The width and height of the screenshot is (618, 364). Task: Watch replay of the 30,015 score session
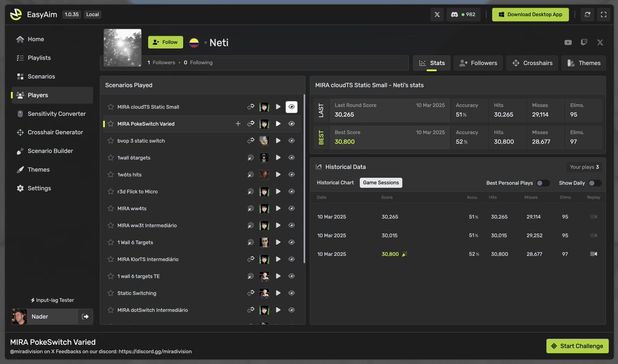(x=593, y=235)
